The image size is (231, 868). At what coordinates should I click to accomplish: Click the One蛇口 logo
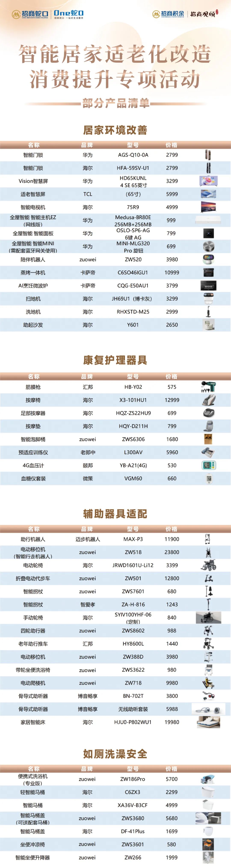tap(69, 14)
